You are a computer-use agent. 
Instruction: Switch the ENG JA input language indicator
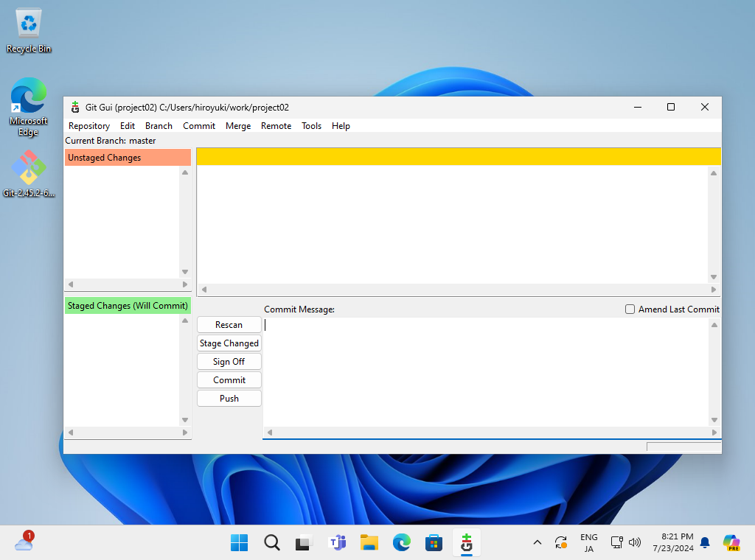(x=589, y=542)
